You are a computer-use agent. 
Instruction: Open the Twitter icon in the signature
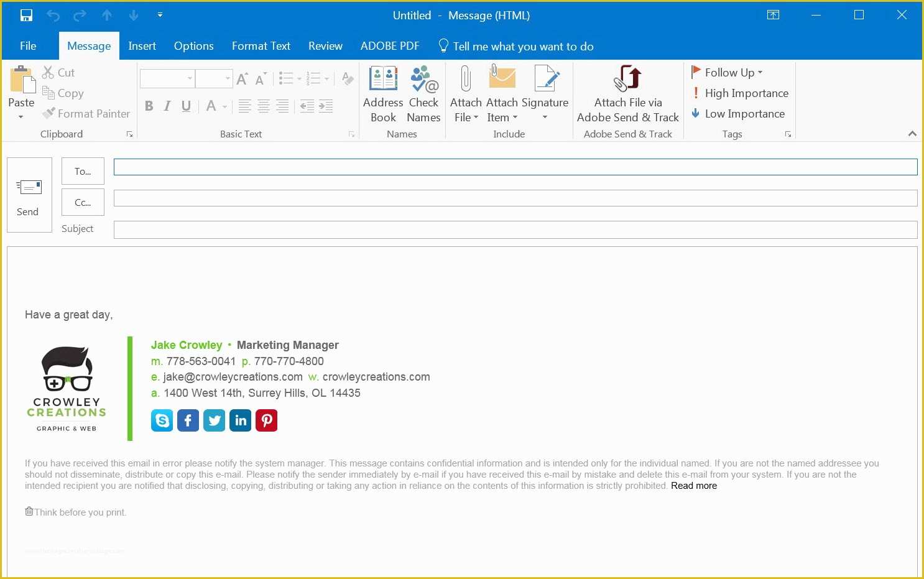[214, 420]
